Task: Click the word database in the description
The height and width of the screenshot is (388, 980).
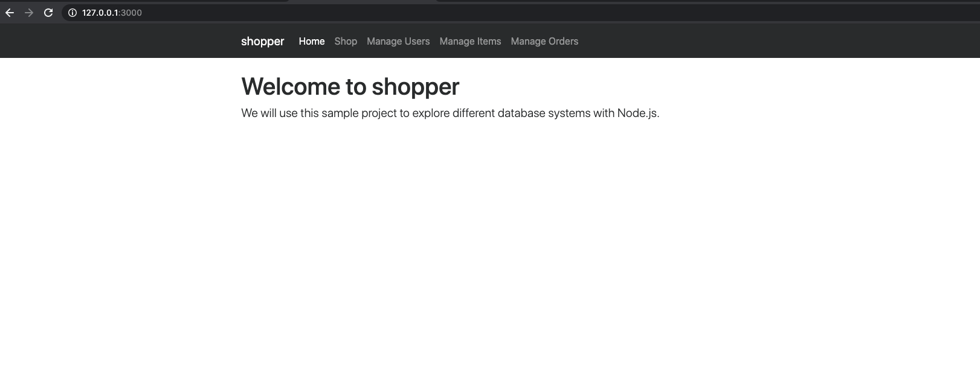Action: [521, 113]
